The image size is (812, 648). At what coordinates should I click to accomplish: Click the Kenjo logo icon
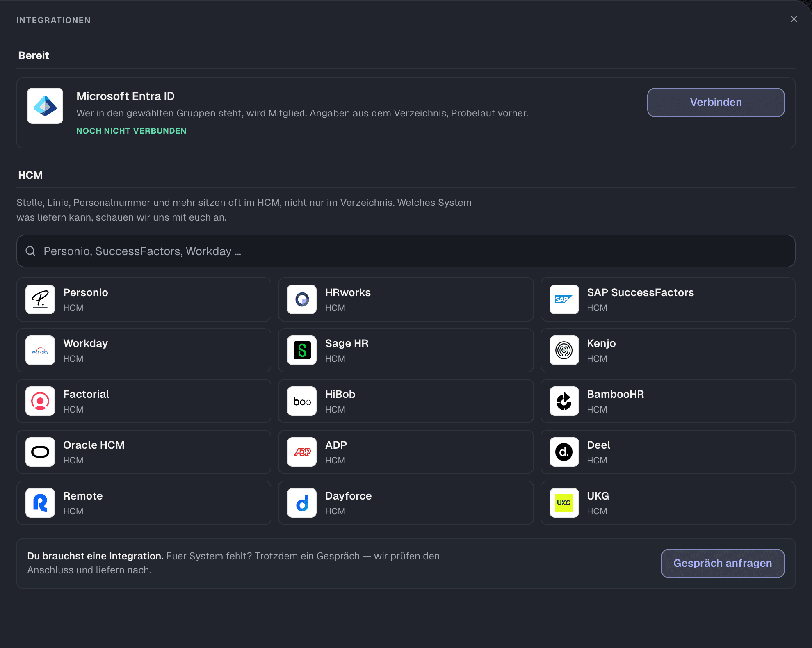pyautogui.click(x=564, y=350)
